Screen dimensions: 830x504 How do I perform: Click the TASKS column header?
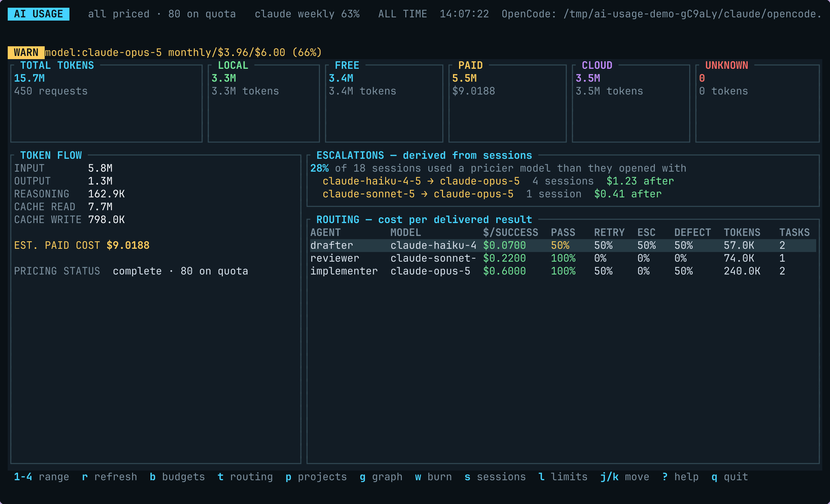[x=795, y=232]
